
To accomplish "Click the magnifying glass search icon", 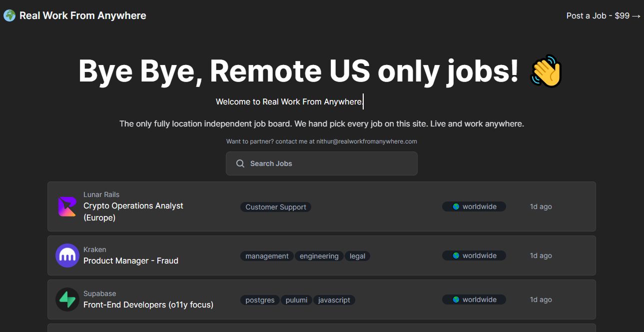I will coord(240,163).
